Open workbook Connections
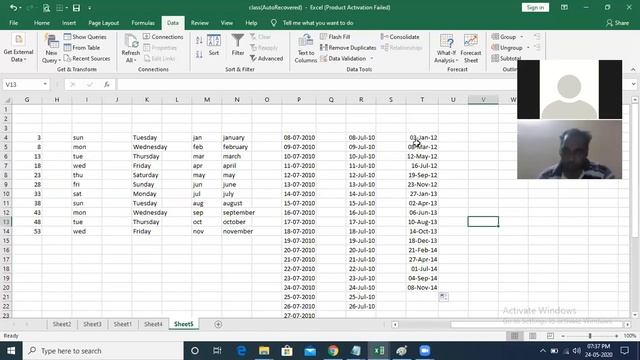 [163, 37]
